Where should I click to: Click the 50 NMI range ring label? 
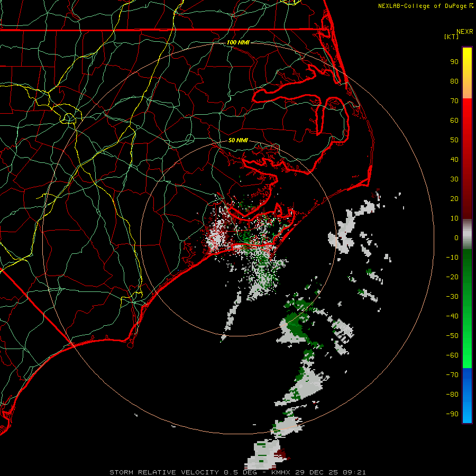pos(238,140)
